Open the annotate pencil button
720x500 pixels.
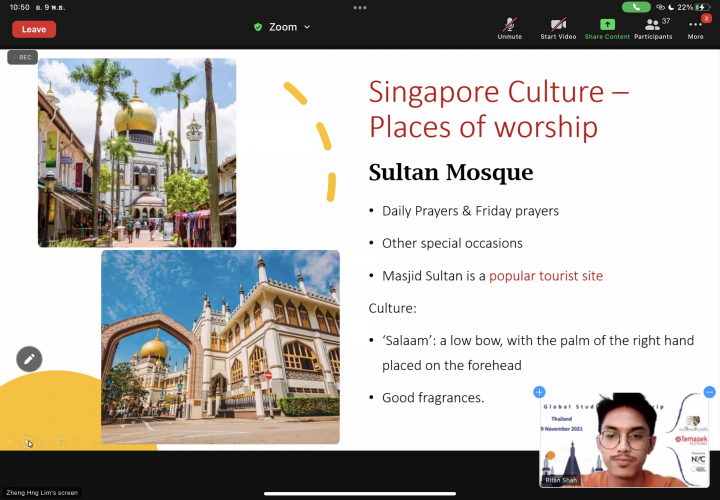pyautogui.click(x=29, y=359)
